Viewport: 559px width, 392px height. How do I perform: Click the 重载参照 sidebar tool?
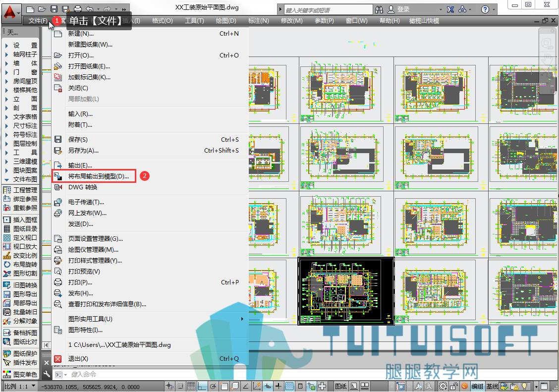point(20,208)
